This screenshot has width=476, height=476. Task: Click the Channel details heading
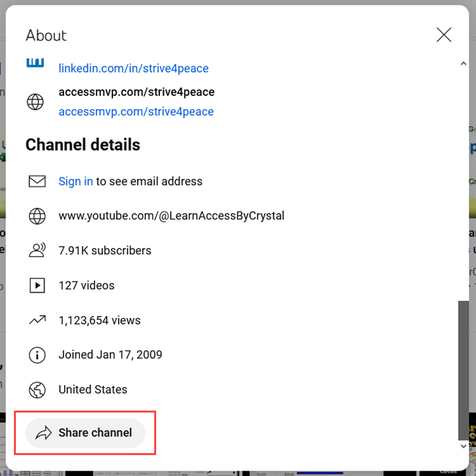click(83, 145)
